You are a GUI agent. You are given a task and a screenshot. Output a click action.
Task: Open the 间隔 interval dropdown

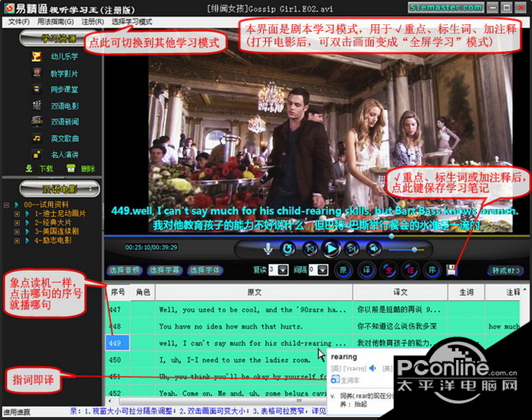(x=323, y=270)
